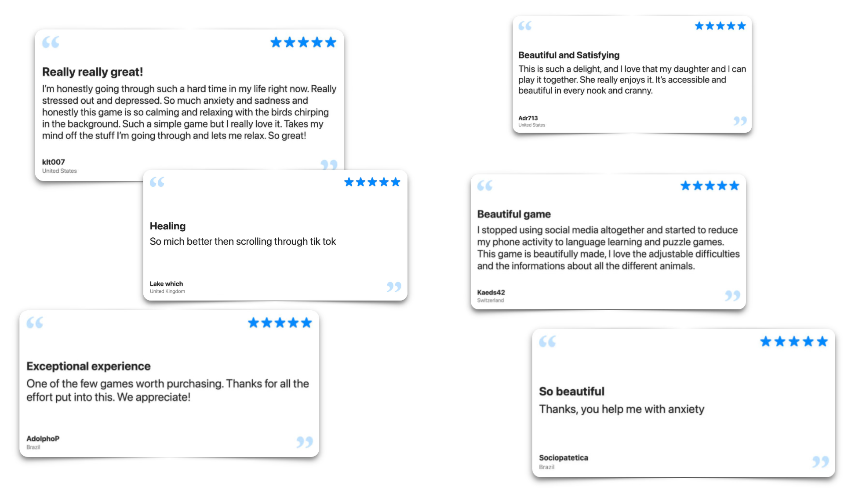
Task: Click the opening quote icon on the "Really really great!" review
Action: (x=51, y=43)
